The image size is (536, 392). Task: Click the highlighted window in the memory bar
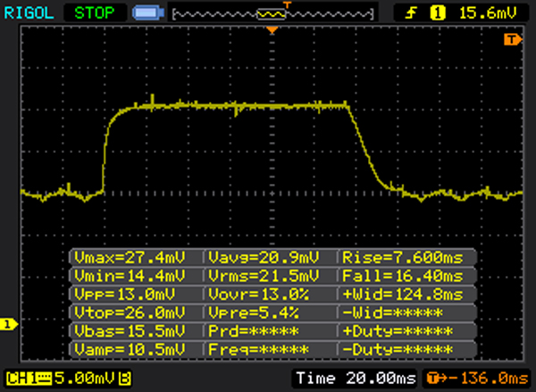(271, 14)
